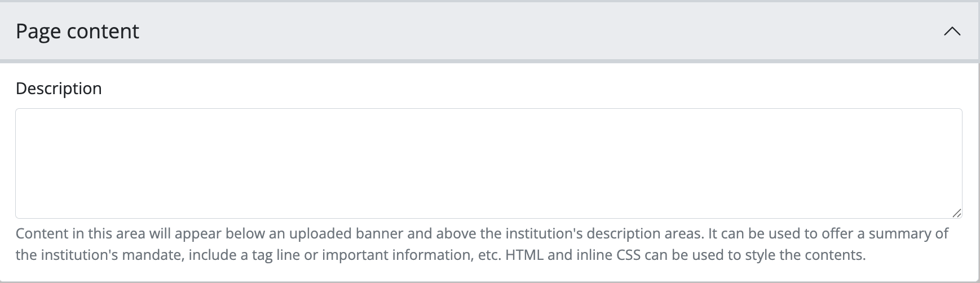Click the Description box resize handle
Viewport: 980px width, 283px height.
click(956, 213)
